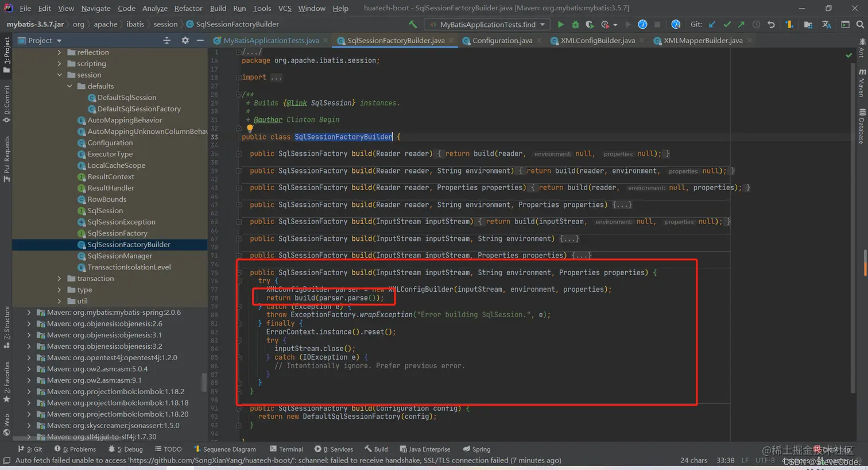Open the translate icon in the toolbar
The width and height of the screenshot is (868, 470).
(826, 25)
